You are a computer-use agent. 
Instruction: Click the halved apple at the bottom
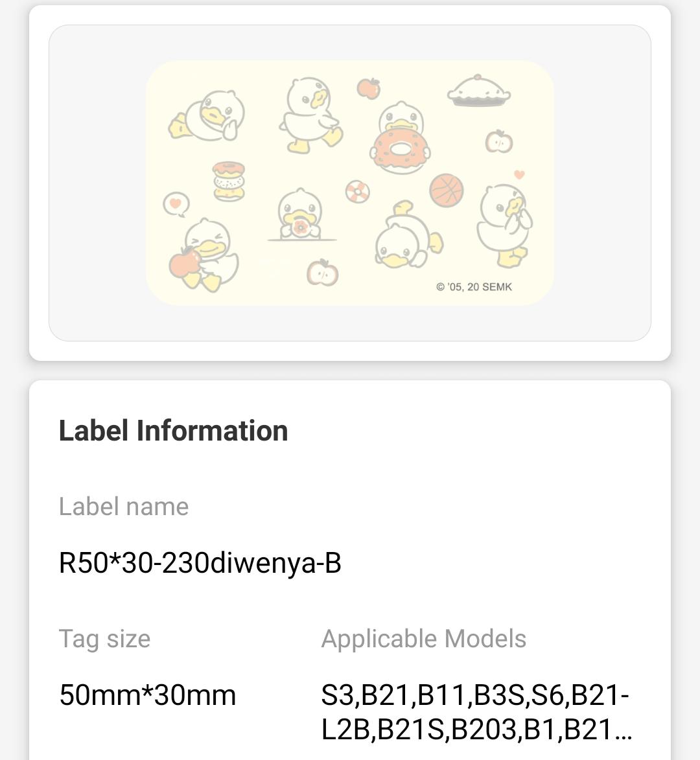pyautogui.click(x=323, y=272)
